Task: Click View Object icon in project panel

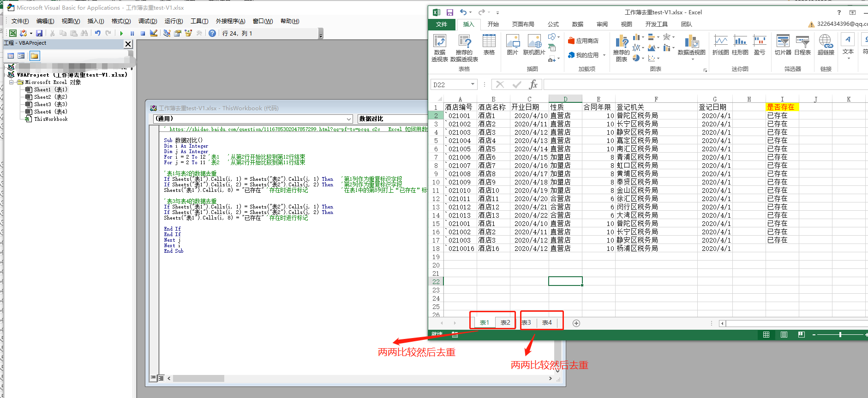Action: click(21, 56)
